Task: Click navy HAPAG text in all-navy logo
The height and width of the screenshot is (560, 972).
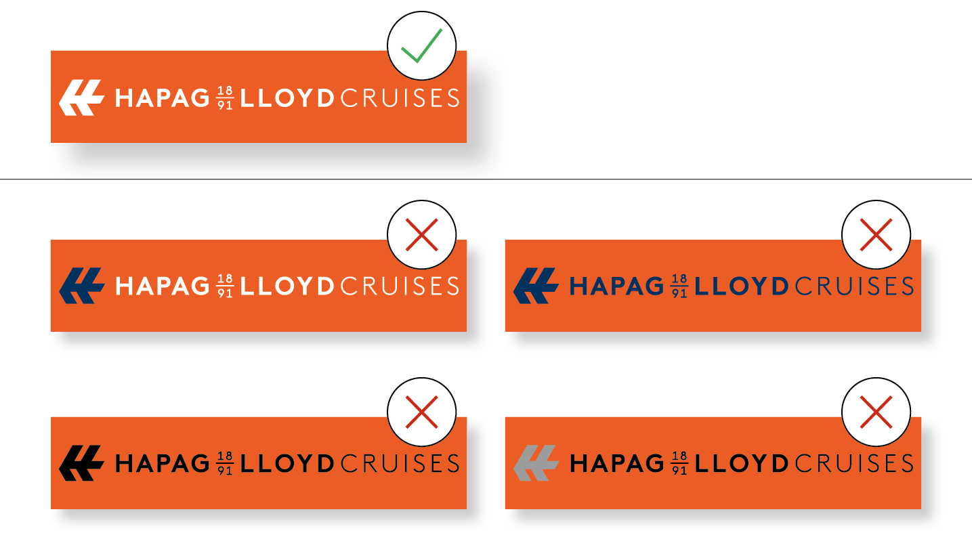Action: click(617, 286)
